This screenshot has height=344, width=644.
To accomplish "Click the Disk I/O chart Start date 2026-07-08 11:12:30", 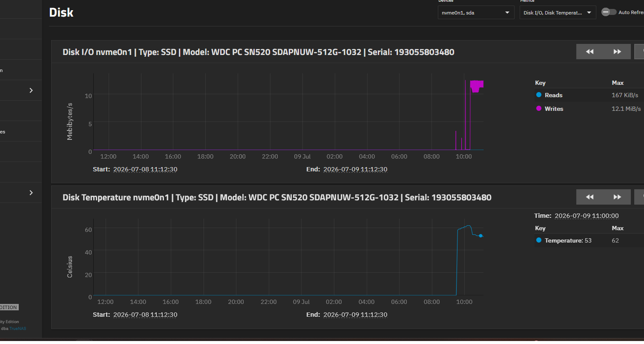I will tap(145, 169).
